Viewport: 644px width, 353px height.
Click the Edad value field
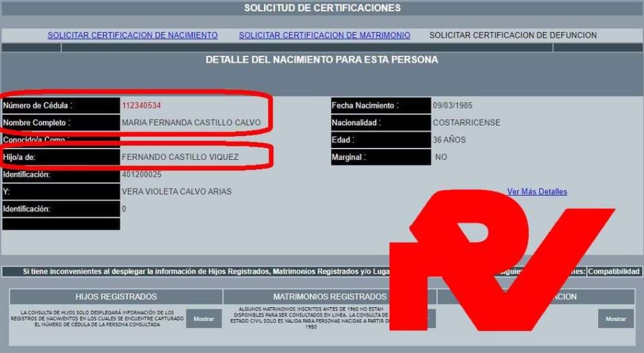pos(450,140)
